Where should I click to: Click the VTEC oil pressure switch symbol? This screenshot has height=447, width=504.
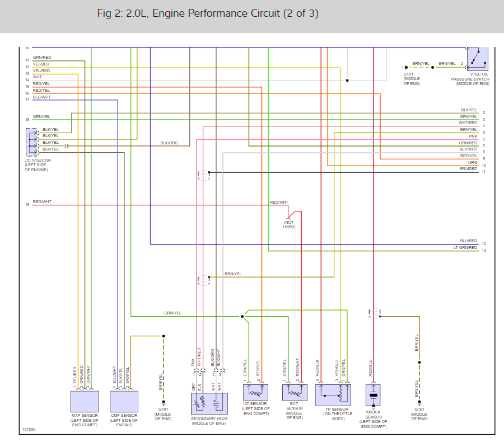(x=477, y=59)
